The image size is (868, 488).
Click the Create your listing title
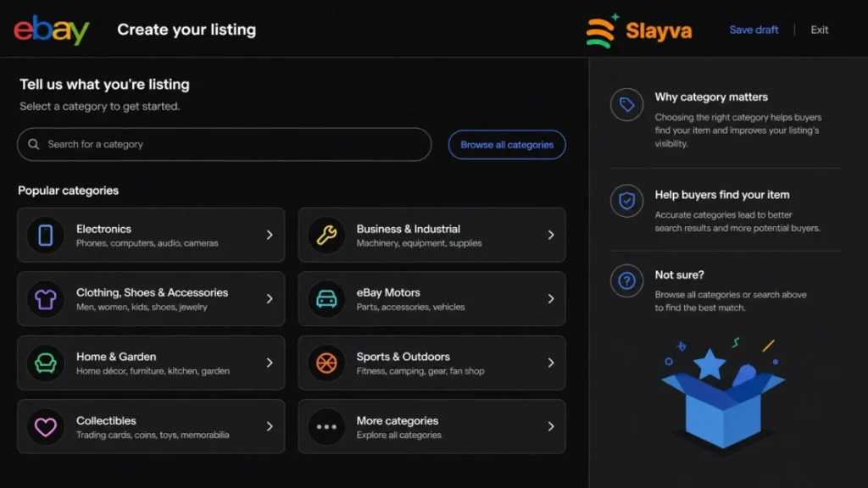click(186, 30)
